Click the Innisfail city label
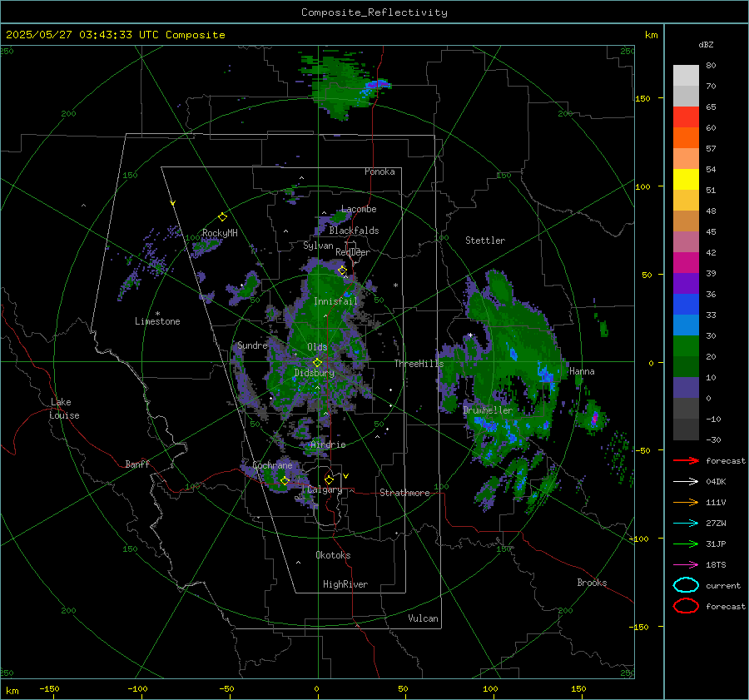 (336, 301)
